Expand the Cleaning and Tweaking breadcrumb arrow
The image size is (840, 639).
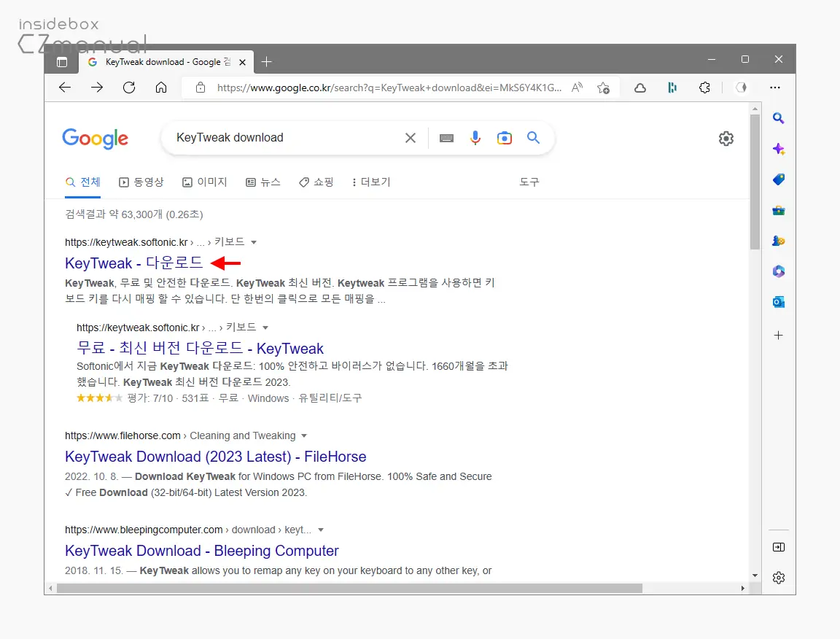tap(303, 435)
